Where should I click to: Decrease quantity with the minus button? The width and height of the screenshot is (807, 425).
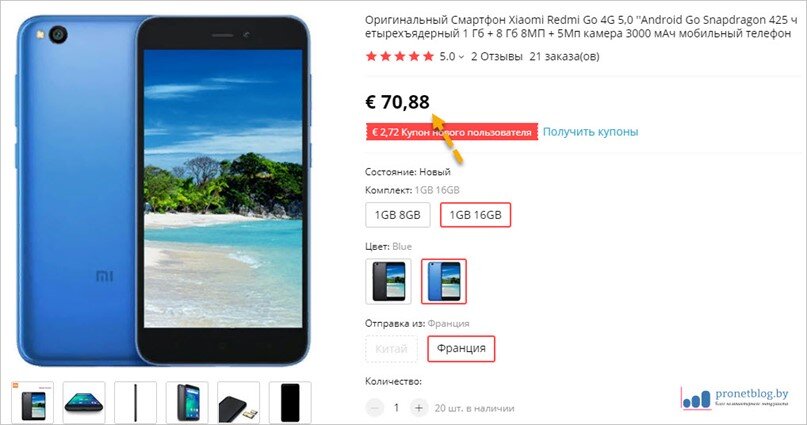pos(375,408)
